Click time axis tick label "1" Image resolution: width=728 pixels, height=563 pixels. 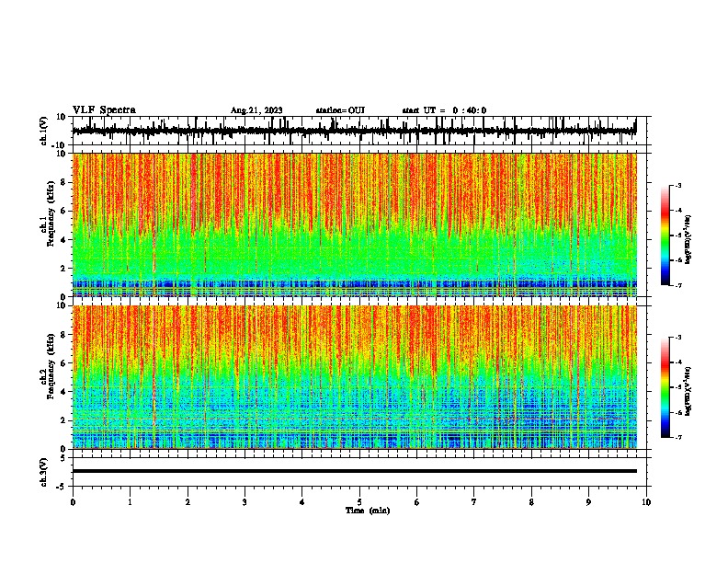pyautogui.click(x=130, y=502)
